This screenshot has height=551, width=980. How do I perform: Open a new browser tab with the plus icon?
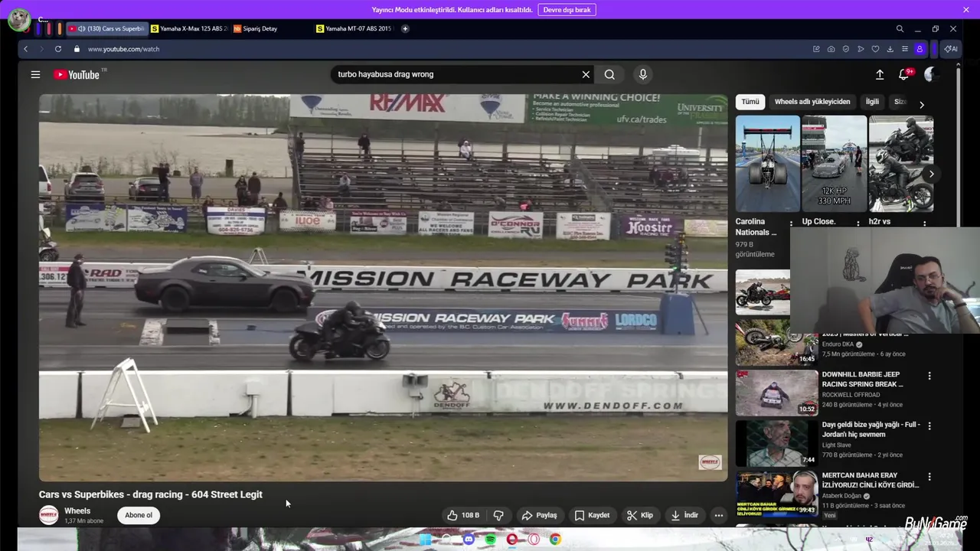click(405, 28)
